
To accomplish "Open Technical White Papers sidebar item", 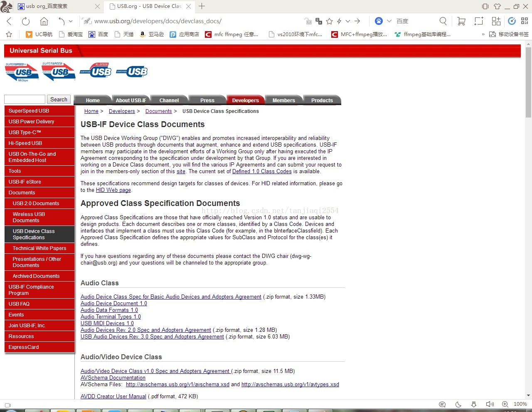I will (x=39, y=248).
